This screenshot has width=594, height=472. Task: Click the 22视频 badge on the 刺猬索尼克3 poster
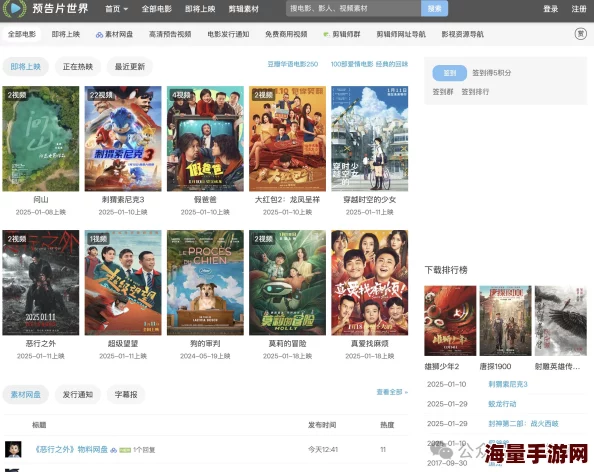101,95
